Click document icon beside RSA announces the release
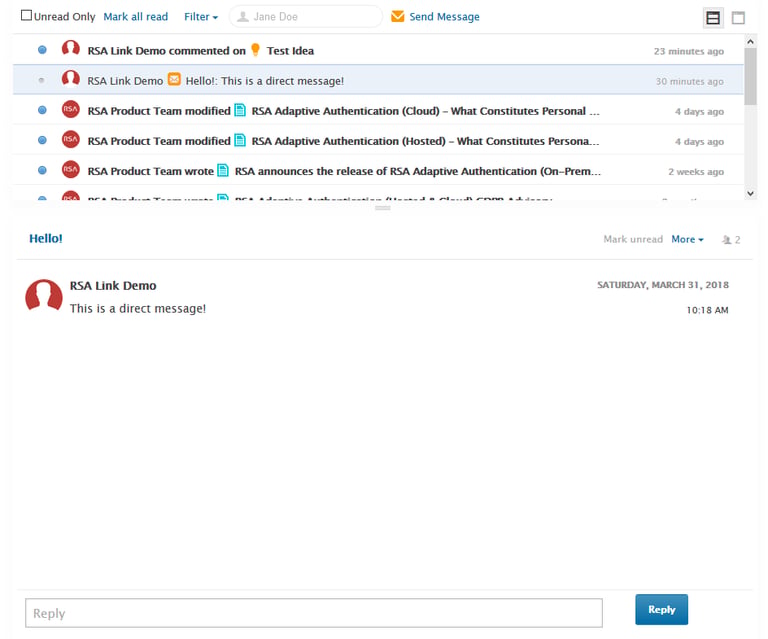 coord(223,170)
